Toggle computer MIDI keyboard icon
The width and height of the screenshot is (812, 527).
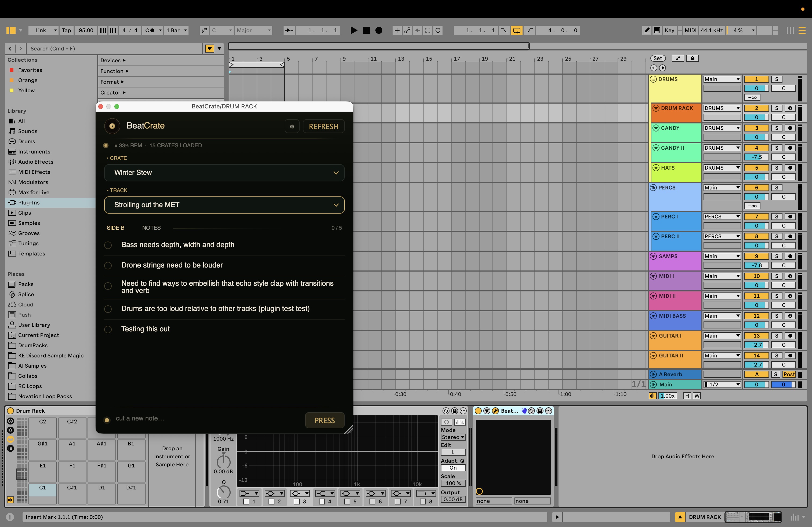pos(657,30)
